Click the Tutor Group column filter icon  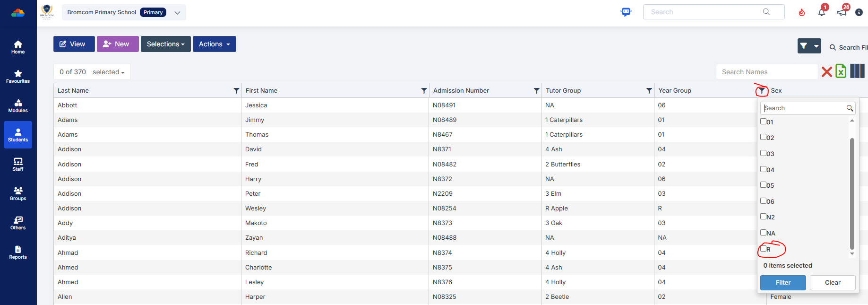649,91
